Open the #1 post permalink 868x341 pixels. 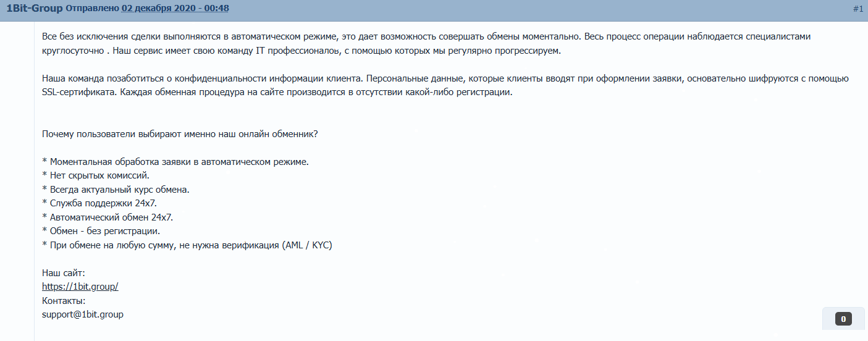point(857,9)
